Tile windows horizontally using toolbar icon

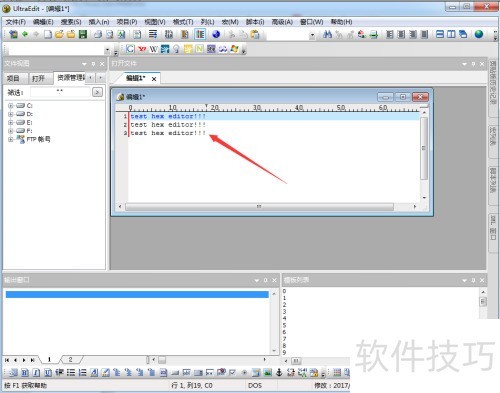pyautogui.click(x=440, y=34)
